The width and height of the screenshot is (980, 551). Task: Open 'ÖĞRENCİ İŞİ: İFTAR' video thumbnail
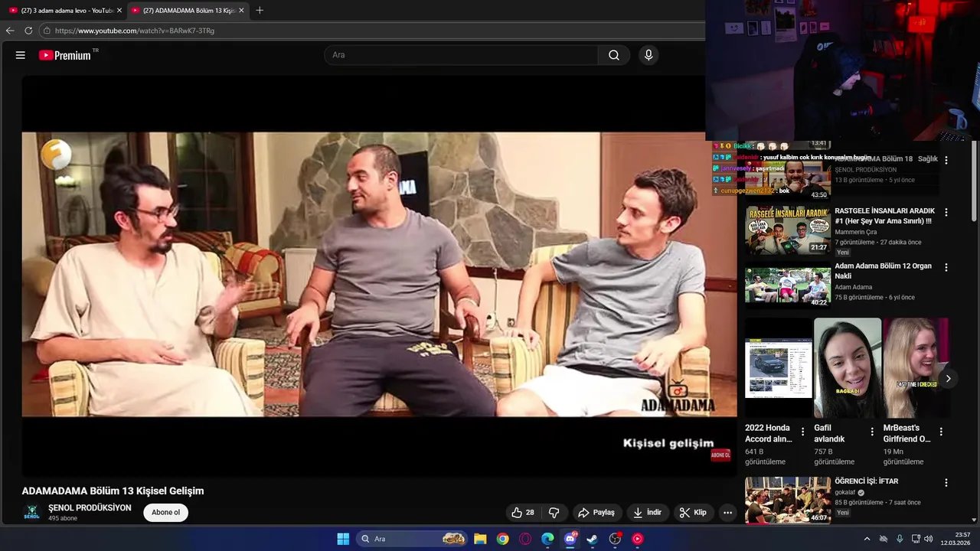[788, 500]
